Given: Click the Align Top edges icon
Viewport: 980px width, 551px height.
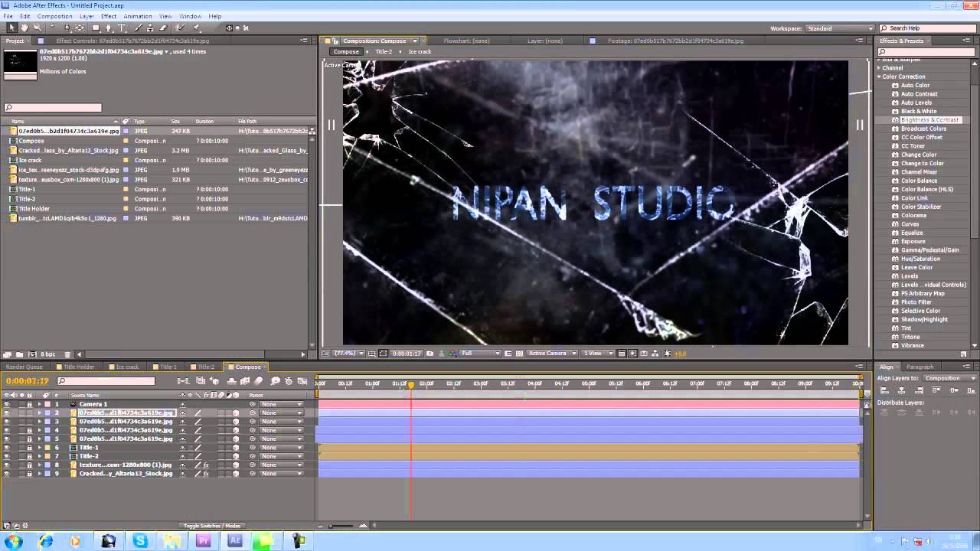Looking at the screenshot, I should coord(936,390).
